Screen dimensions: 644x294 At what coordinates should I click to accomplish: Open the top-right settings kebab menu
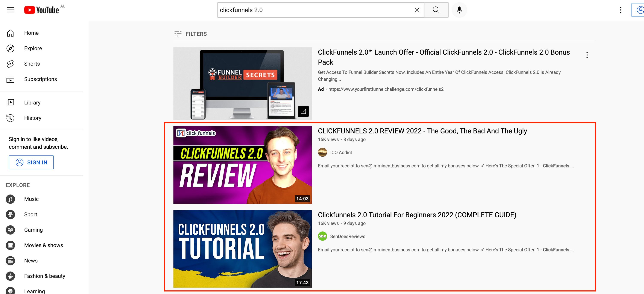coord(621,10)
